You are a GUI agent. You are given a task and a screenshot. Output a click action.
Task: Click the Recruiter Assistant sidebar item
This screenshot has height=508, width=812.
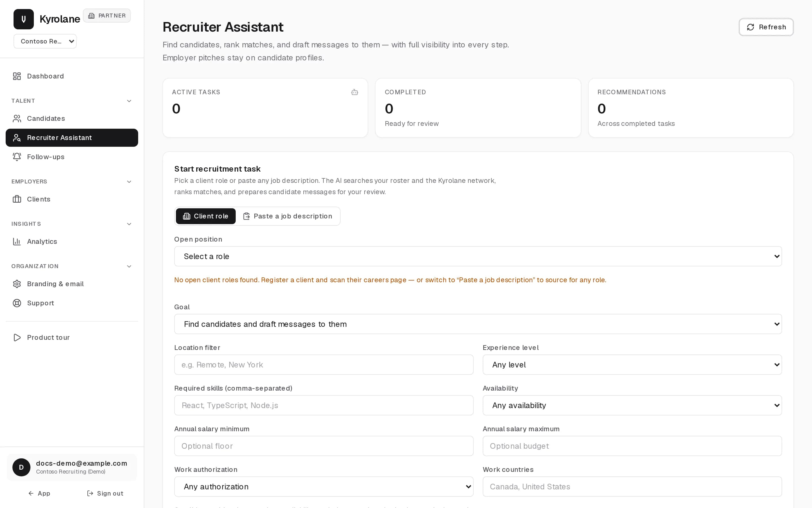pos(72,138)
